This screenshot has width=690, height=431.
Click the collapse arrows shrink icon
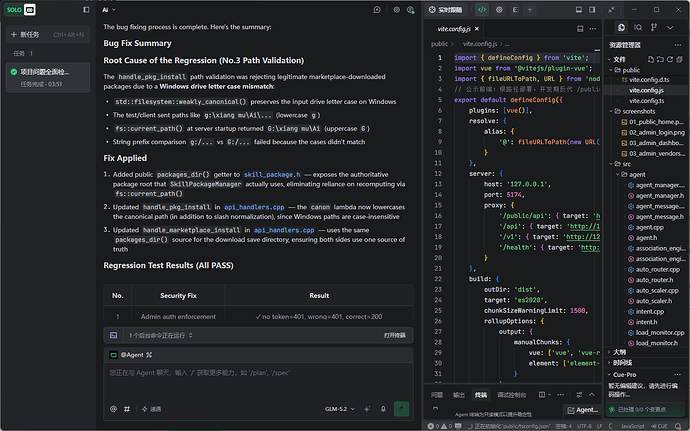click(611, 10)
